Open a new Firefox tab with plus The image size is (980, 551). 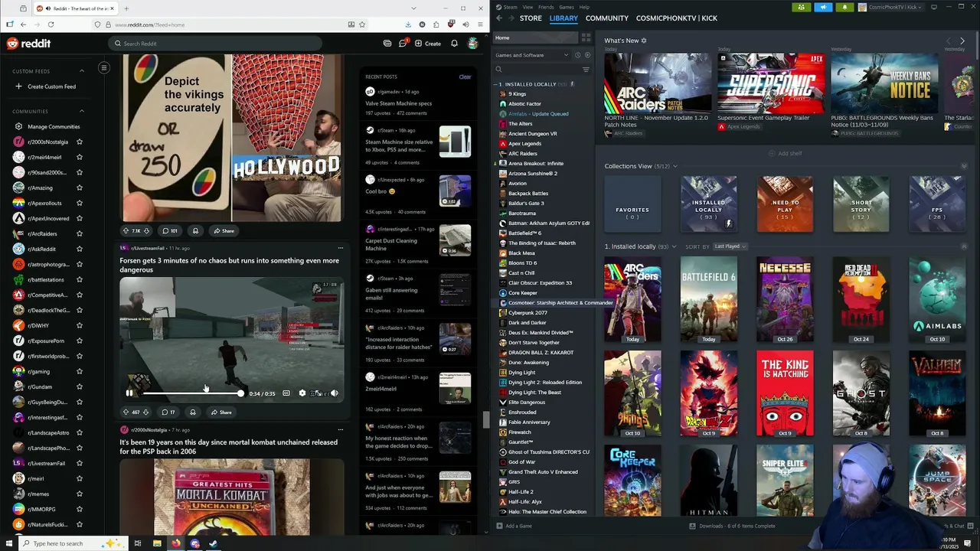coord(126,8)
